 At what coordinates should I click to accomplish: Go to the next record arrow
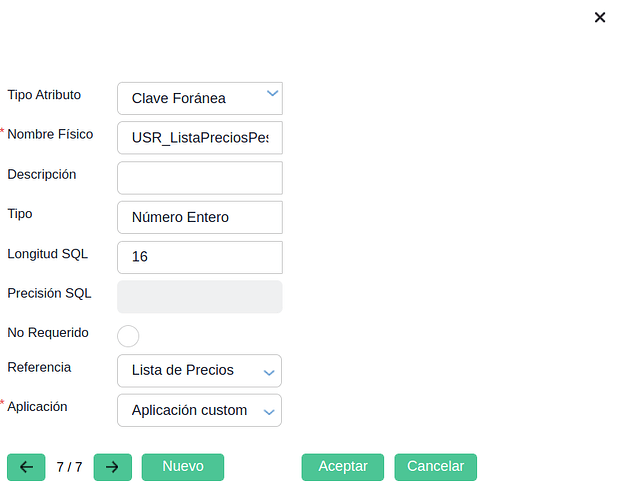tap(113, 467)
